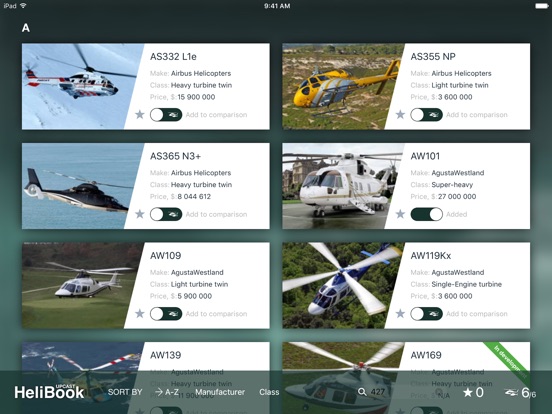The width and height of the screenshot is (552, 414).
Task: Open search via magnifier icon
Action: pos(362,392)
